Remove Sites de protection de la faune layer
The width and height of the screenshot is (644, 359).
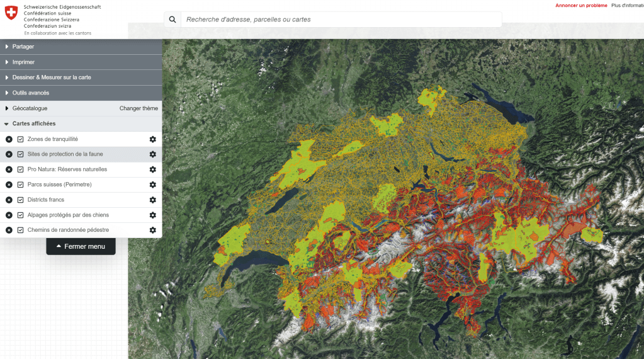pyautogui.click(x=9, y=154)
